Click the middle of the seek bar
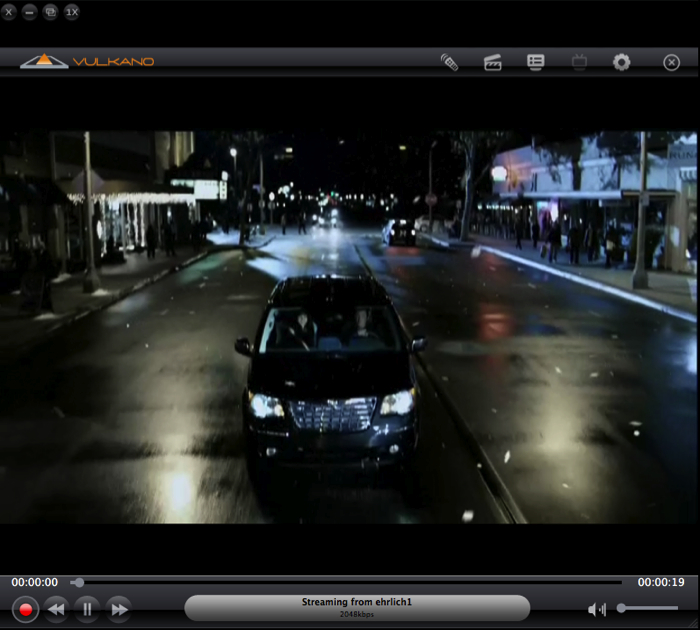Screen dimensions: 700x630 click(x=346, y=582)
